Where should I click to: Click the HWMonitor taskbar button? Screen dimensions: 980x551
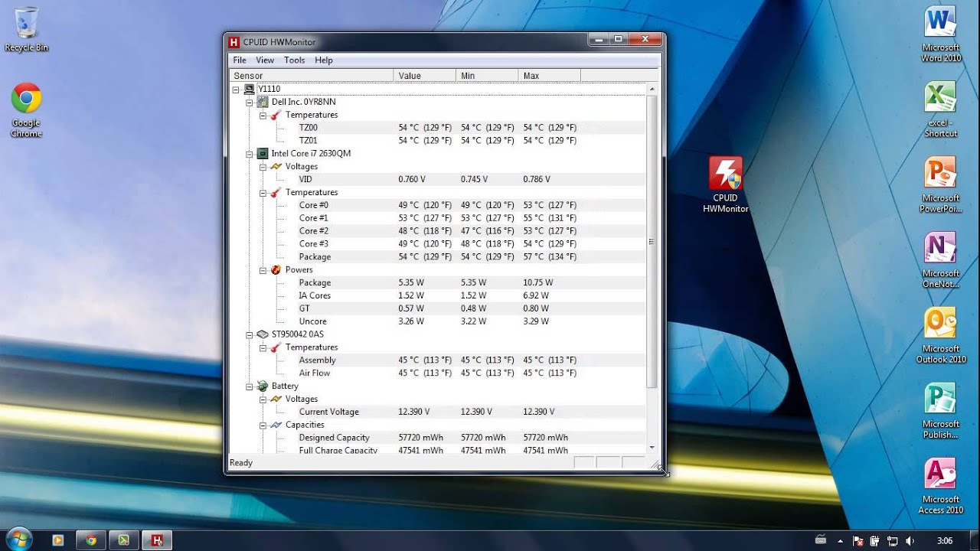coord(157,540)
